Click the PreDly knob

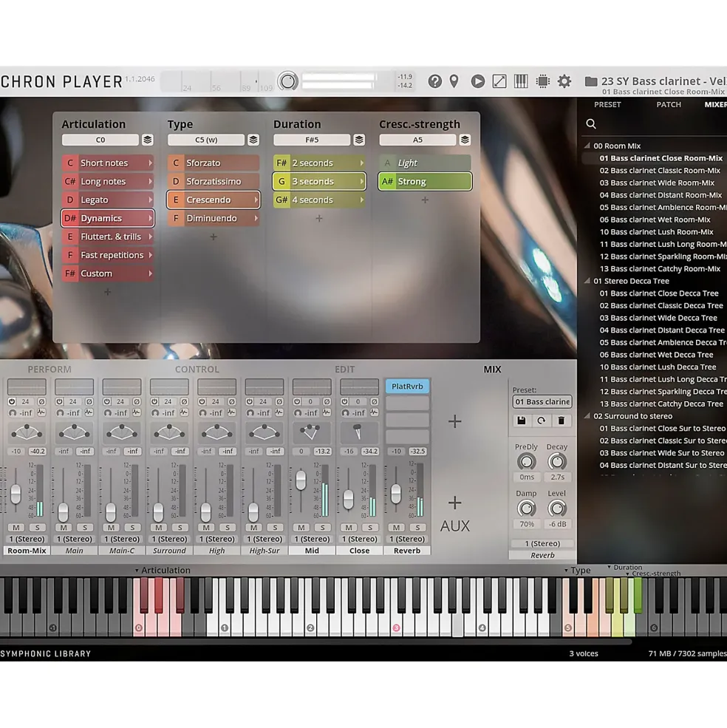coord(527,461)
